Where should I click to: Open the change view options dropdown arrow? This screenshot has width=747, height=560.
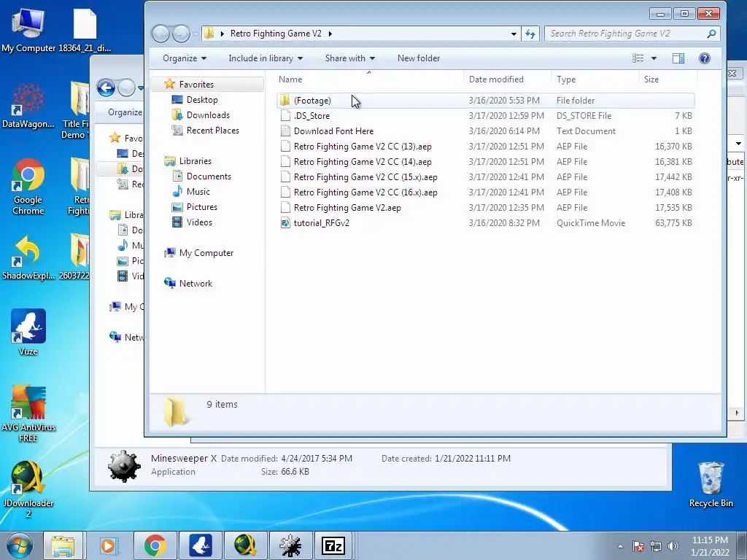pos(654,58)
